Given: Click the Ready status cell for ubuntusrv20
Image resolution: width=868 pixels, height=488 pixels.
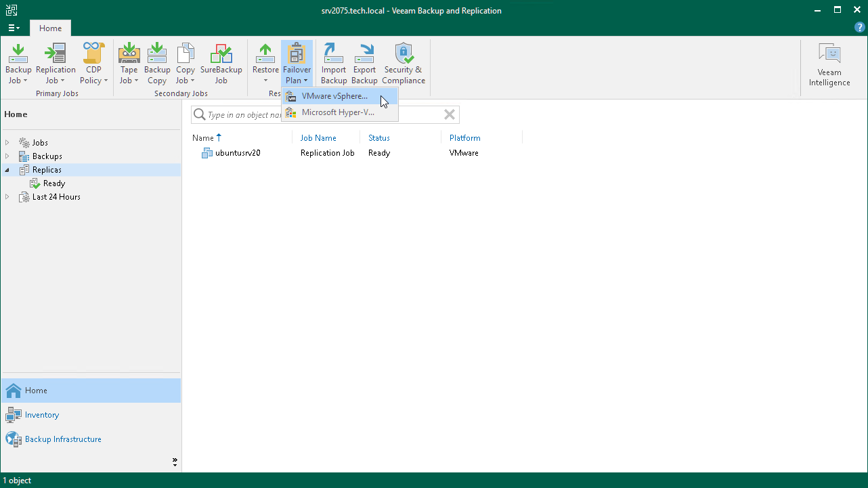Looking at the screenshot, I should (379, 153).
